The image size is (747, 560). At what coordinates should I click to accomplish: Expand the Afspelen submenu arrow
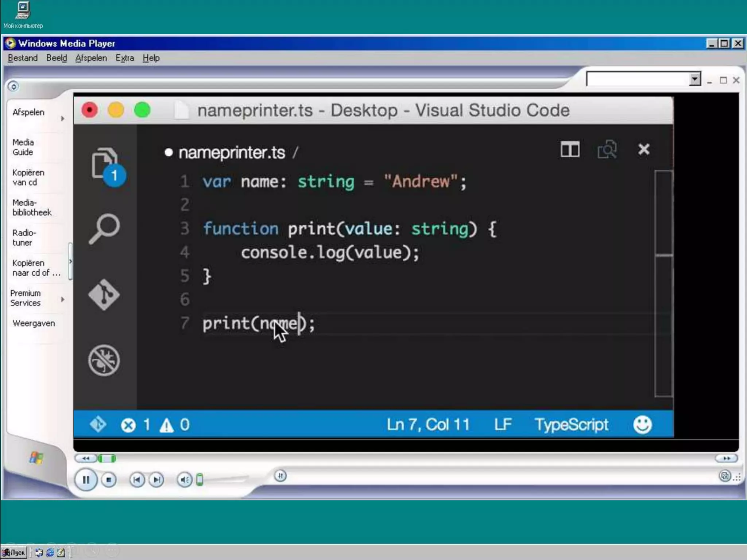point(63,118)
